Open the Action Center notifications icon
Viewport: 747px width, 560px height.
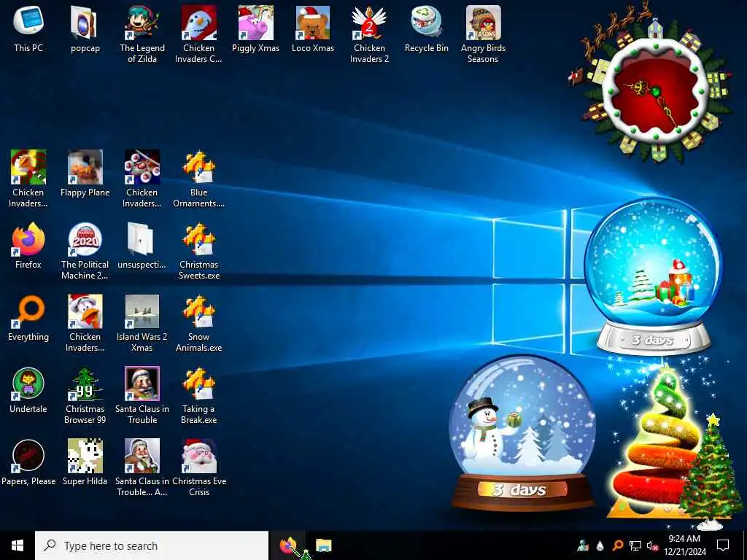(723, 545)
